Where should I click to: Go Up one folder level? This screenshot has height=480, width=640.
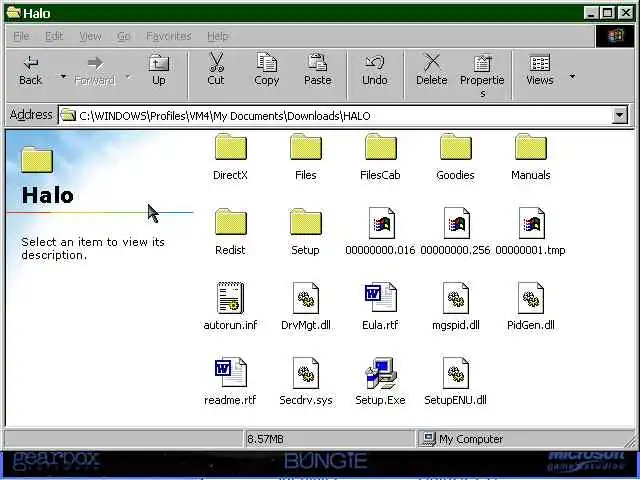158,71
